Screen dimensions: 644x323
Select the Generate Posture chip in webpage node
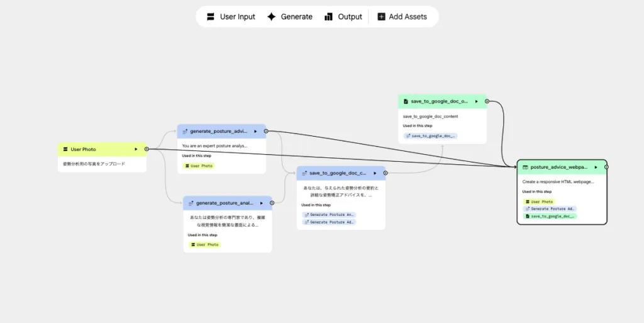click(550, 208)
